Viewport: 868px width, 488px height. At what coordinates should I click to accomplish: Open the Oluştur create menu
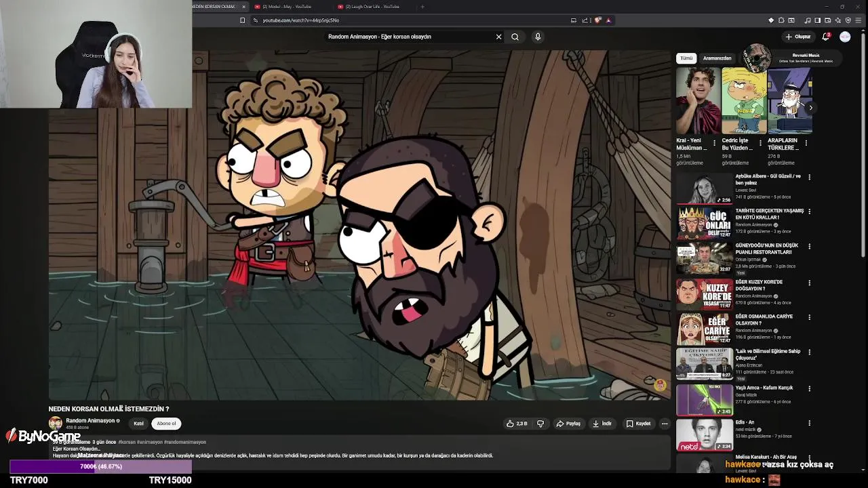tap(798, 37)
